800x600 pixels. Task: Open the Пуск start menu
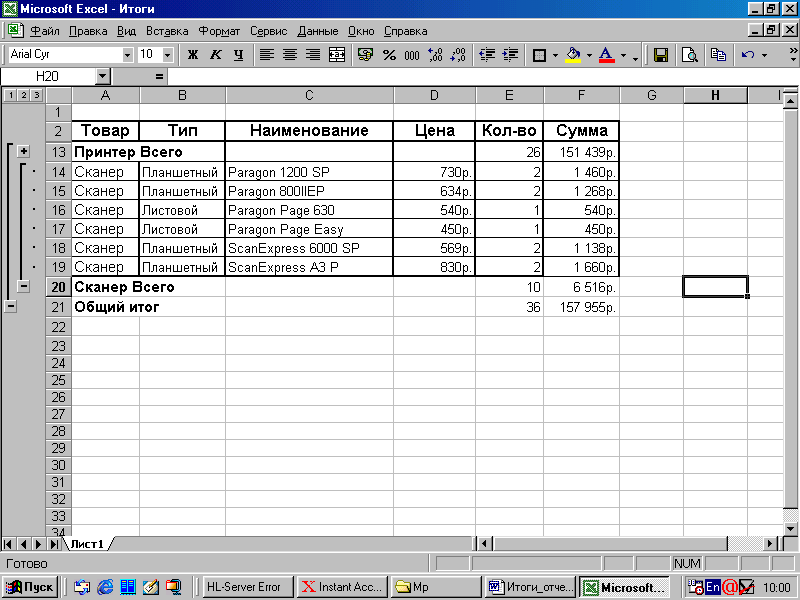tap(30, 587)
